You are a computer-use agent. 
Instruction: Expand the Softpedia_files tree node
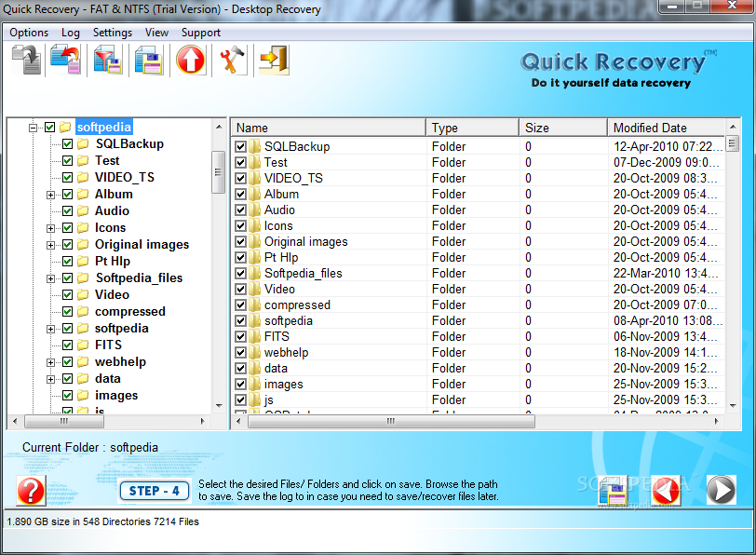click(x=50, y=278)
